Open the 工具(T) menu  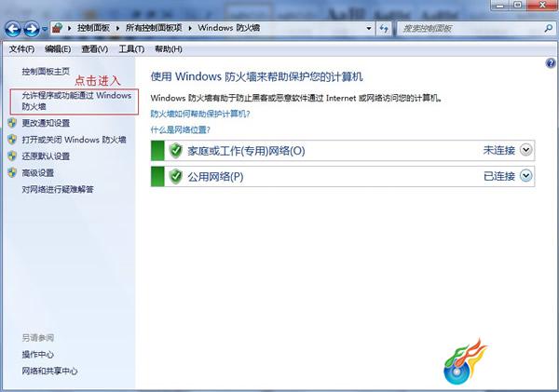(x=131, y=49)
